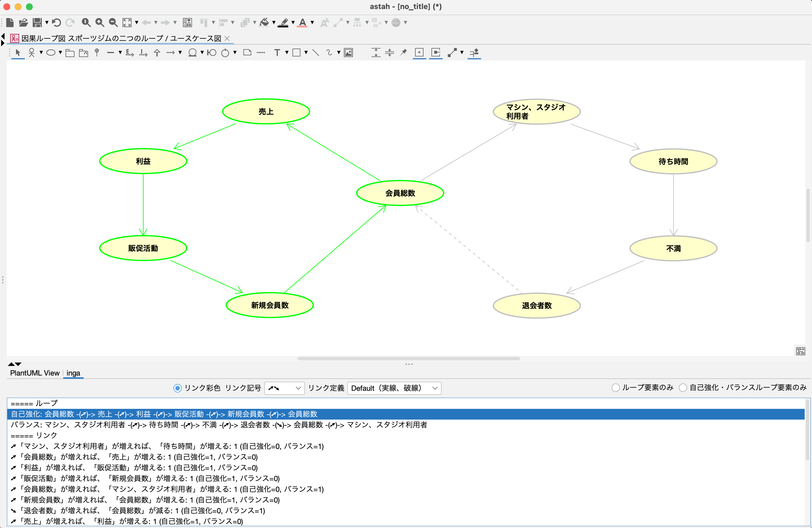Click the Undo icon
The height and width of the screenshot is (528, 812).
click(x=57, y=23)
